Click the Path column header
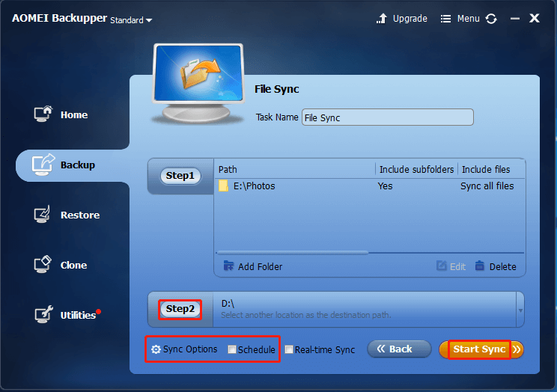The width and height of the screenshot is (557, 392). click(x=228, y=170)
